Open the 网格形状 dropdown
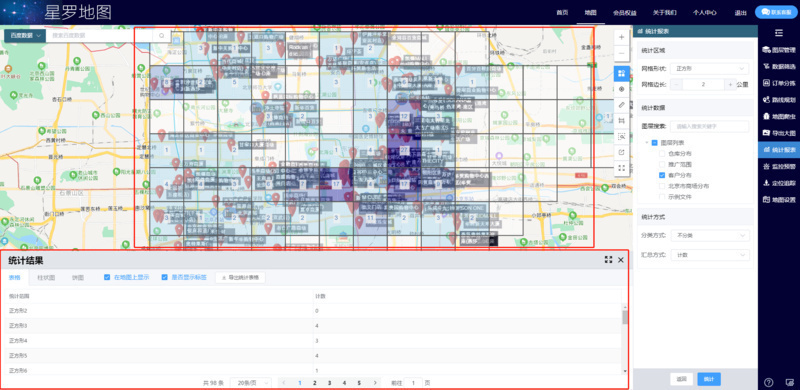 tap(710, 68)
